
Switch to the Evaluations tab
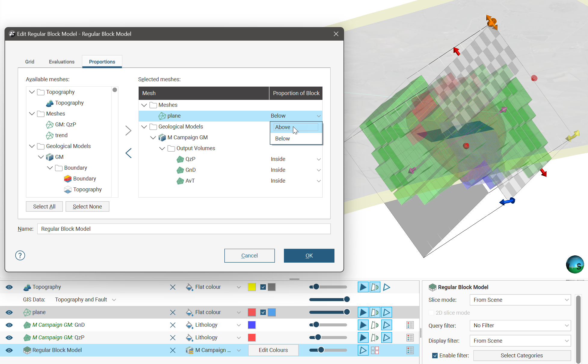click(62, 62)
